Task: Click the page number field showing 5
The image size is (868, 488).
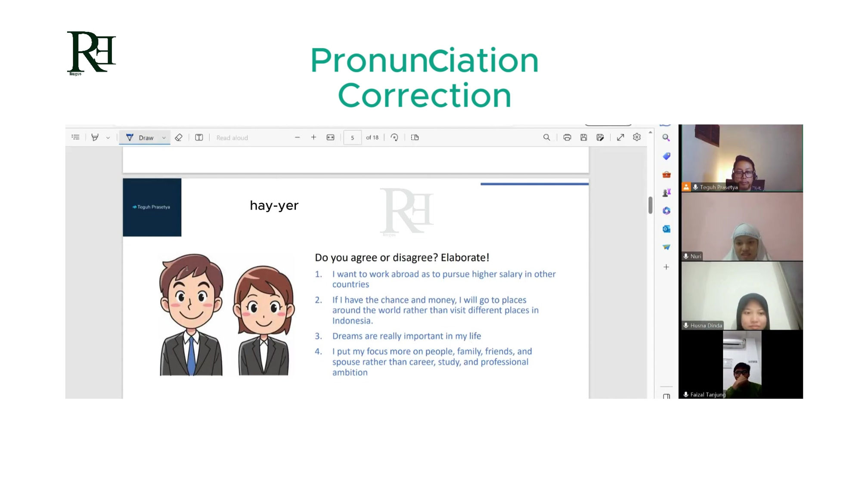Action: (352, 138)
